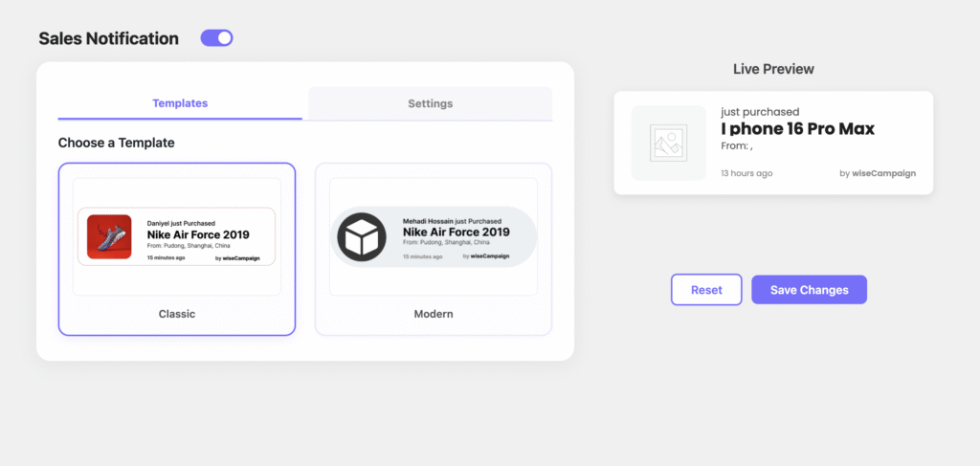Click the 'Choose a Template' heading
The image size is (980, 466).
tap(116, 143)
